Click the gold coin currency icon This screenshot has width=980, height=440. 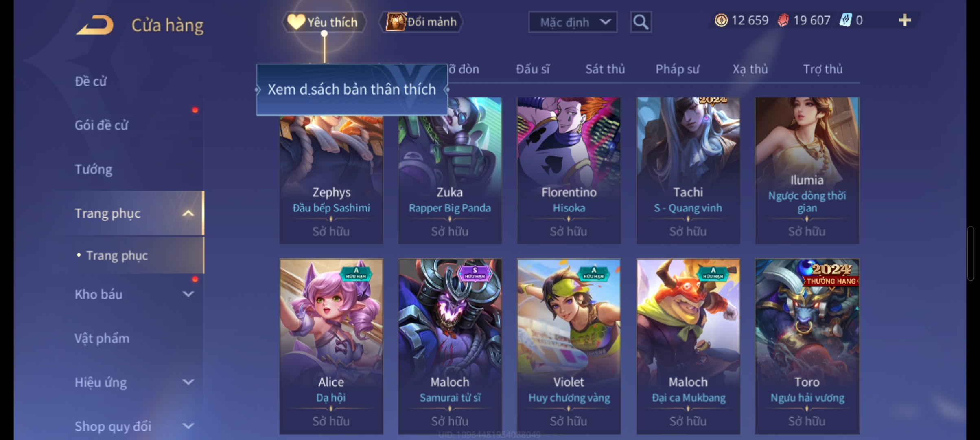pos(721,20)
